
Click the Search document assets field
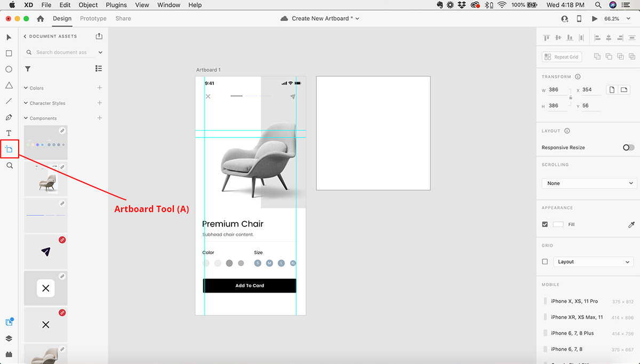(x=61, y=52)
